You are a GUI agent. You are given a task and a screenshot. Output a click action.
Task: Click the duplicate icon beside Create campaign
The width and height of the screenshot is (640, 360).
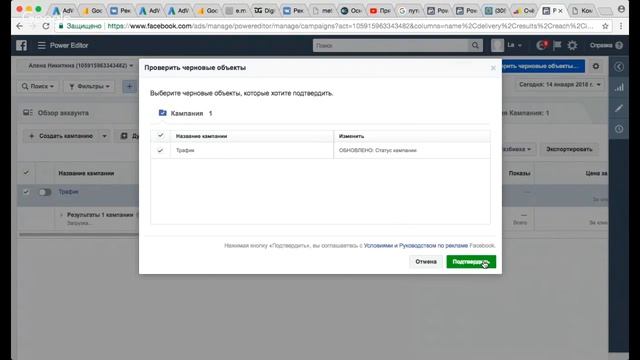coord(124,136)
